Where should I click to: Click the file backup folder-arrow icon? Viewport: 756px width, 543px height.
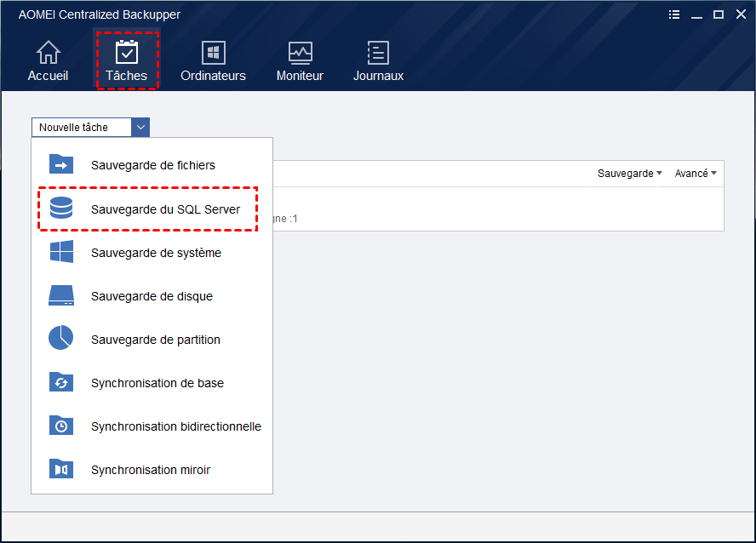tap(61, 164)
